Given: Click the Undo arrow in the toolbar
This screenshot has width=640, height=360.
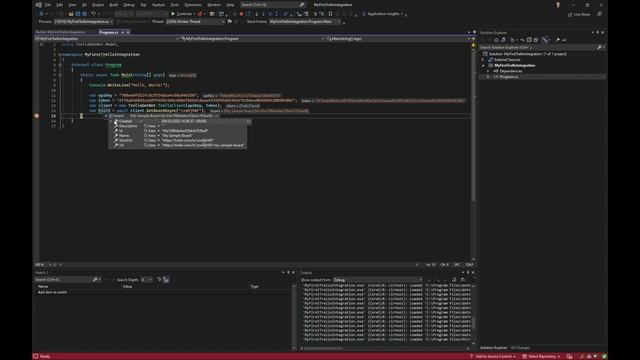Looking at the screenshot, I should [x=93, y=14].
